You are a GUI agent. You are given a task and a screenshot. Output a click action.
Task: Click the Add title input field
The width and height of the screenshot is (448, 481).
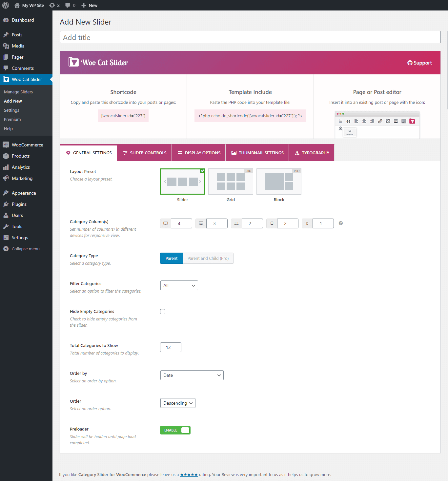250,37
